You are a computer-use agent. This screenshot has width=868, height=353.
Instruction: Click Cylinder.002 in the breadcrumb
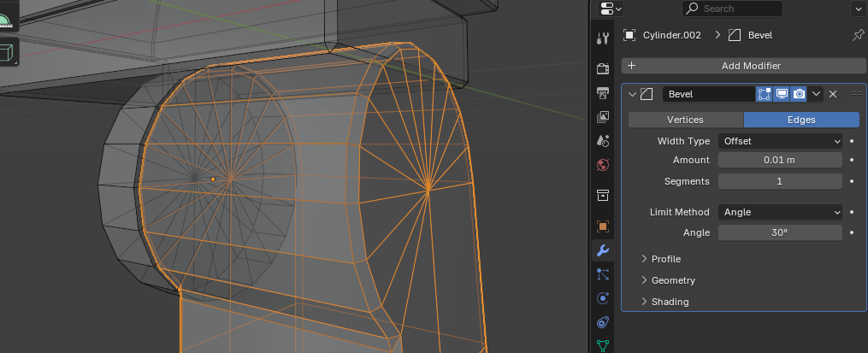point(671,35)
